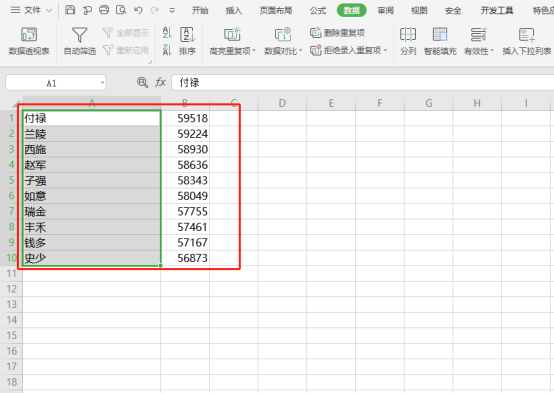554x394 pixels.
Task: Sort ascending with the A-Z icon
Action: click(167, 33)
